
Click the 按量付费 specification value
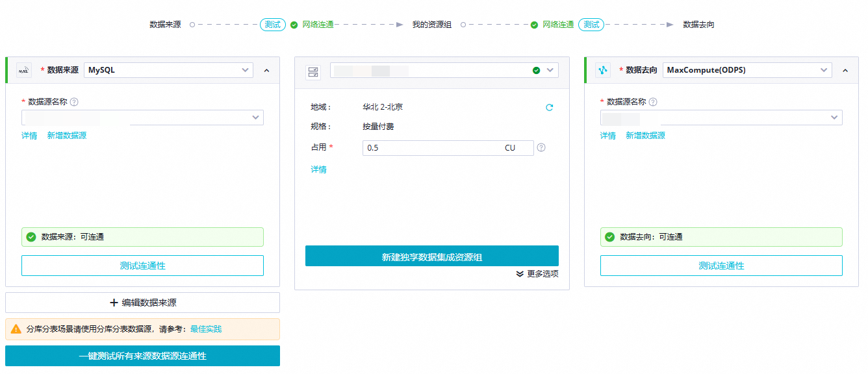click(379, 127)
